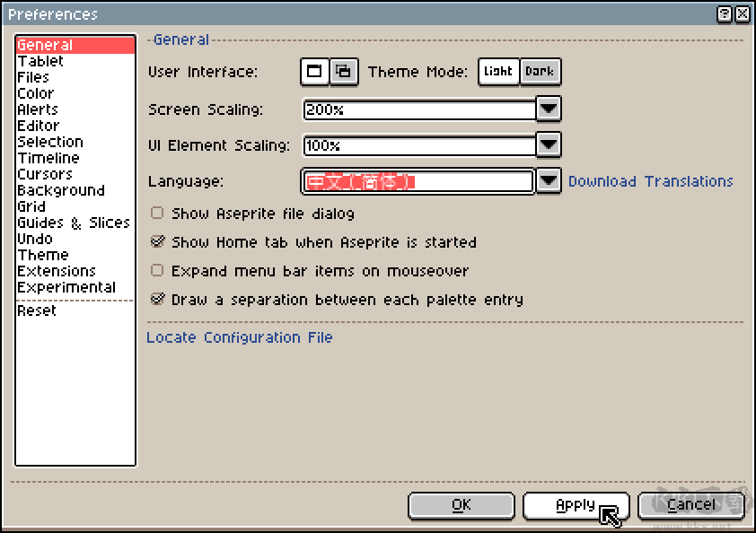
Task: Open the Language dropdown arrow
Action: coord(549,180)
